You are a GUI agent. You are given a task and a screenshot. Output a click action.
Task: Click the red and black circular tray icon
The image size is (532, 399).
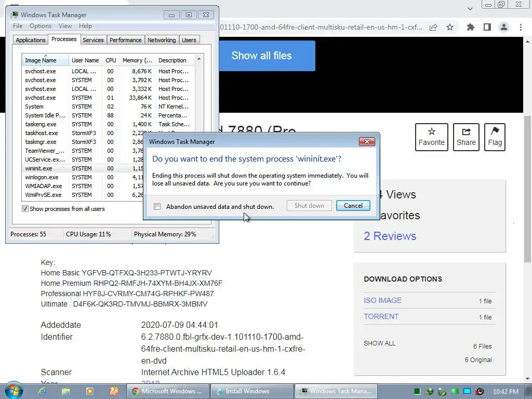click(480, 392)
